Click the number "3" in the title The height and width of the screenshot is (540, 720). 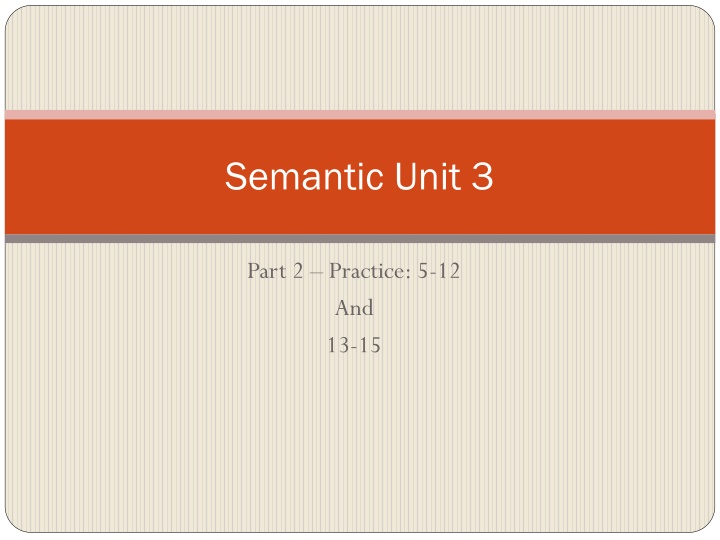point(483,176)
